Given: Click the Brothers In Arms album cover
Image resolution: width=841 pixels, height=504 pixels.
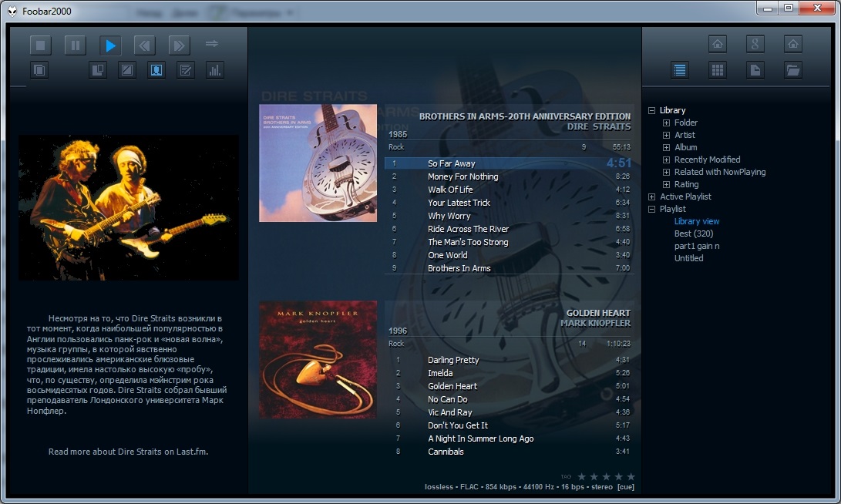Looking at the screenshot, I should [318, 163].
